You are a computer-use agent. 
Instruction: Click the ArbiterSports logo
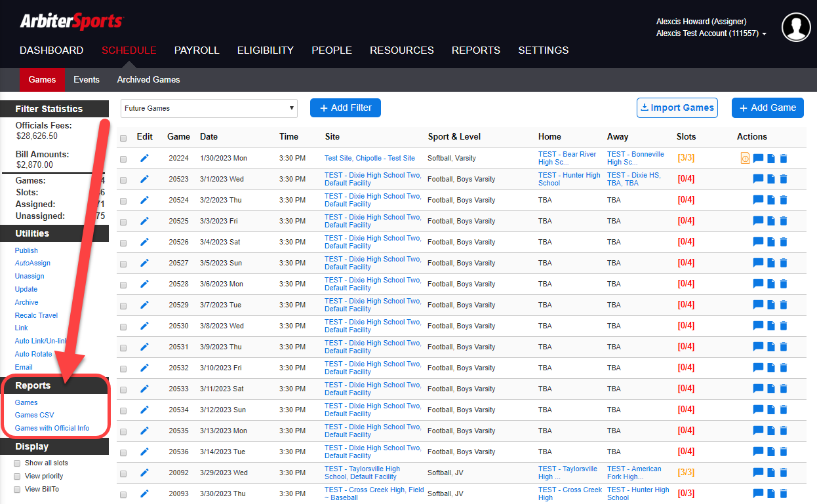71,22
